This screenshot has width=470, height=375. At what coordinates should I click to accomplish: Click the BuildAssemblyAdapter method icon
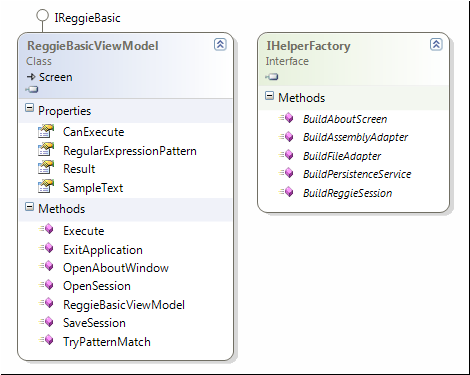286,137
